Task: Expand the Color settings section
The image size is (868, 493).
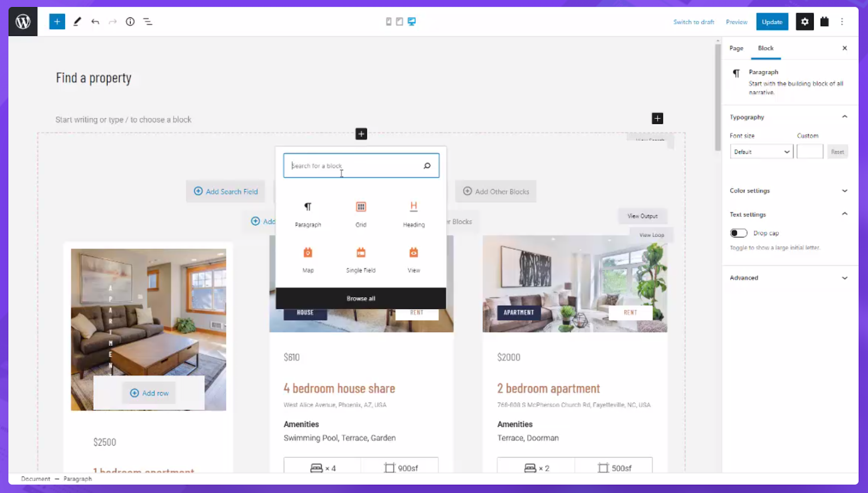Action: 790,191
